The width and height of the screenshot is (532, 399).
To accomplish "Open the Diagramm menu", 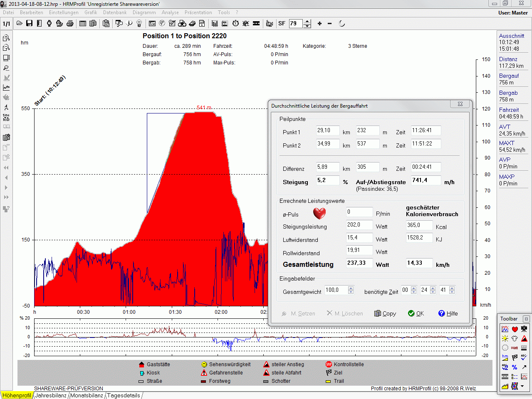I will pyautogui.click(x=144, y=12).
